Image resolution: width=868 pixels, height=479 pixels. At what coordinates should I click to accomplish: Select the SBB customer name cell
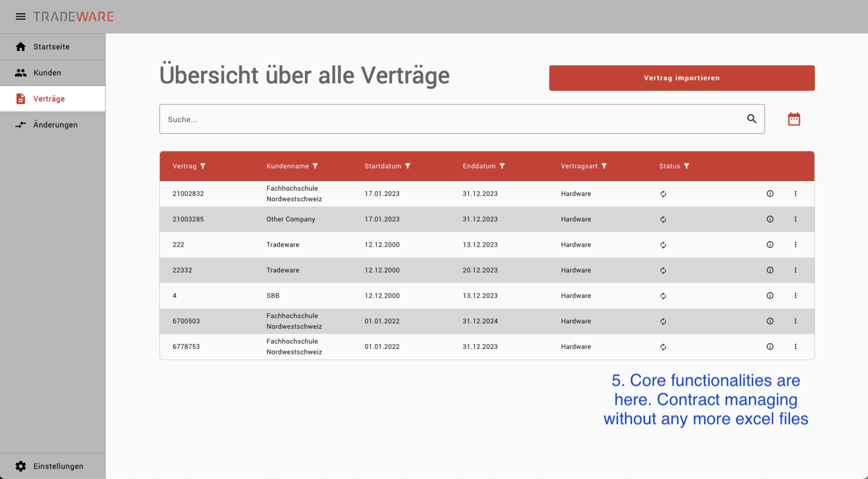273,296
